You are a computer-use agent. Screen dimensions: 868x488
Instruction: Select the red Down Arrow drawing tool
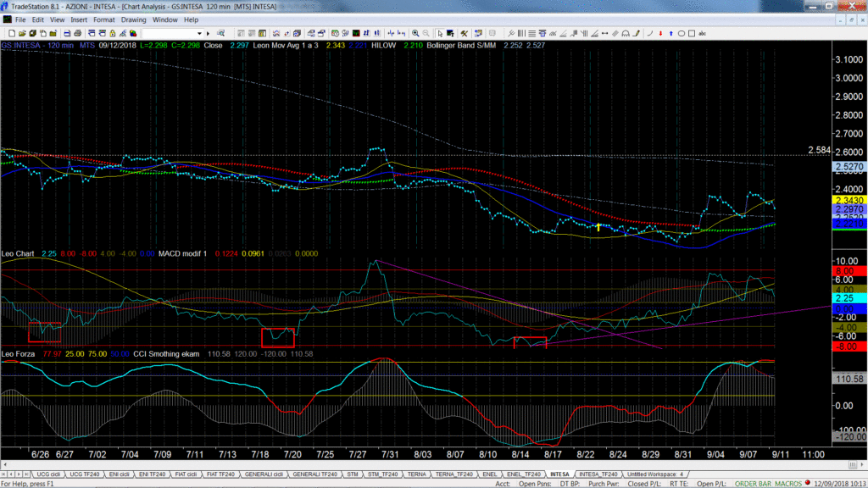[660, 34]
